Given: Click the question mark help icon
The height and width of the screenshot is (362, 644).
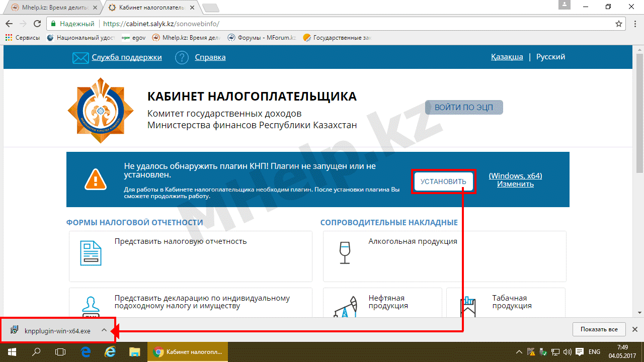Looking at the screenshot, I should 182,58.
